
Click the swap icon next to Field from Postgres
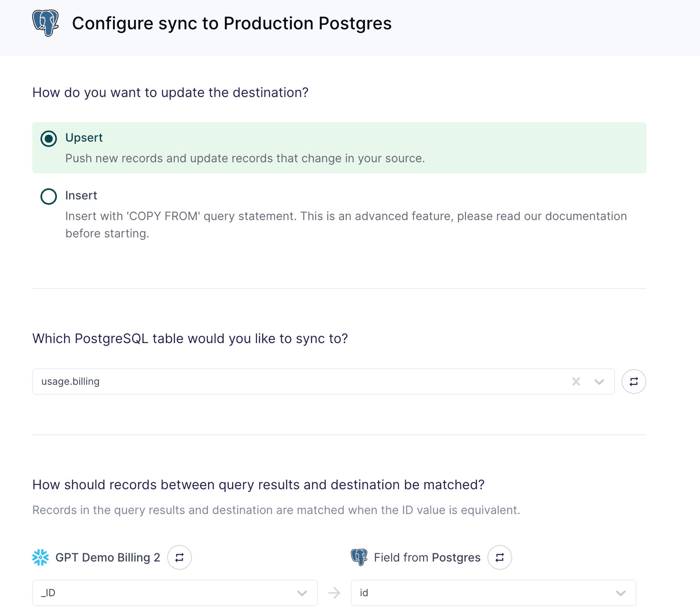point(499,557)
